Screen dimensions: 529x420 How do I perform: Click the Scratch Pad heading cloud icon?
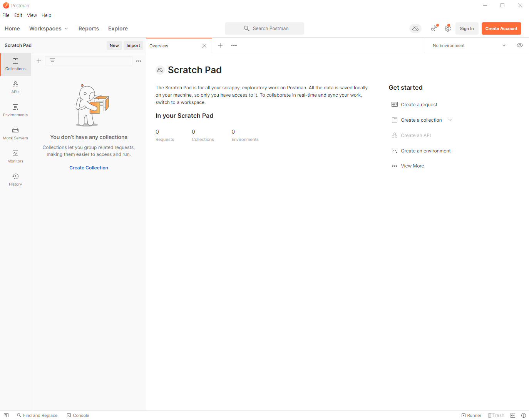pos(160,70)
